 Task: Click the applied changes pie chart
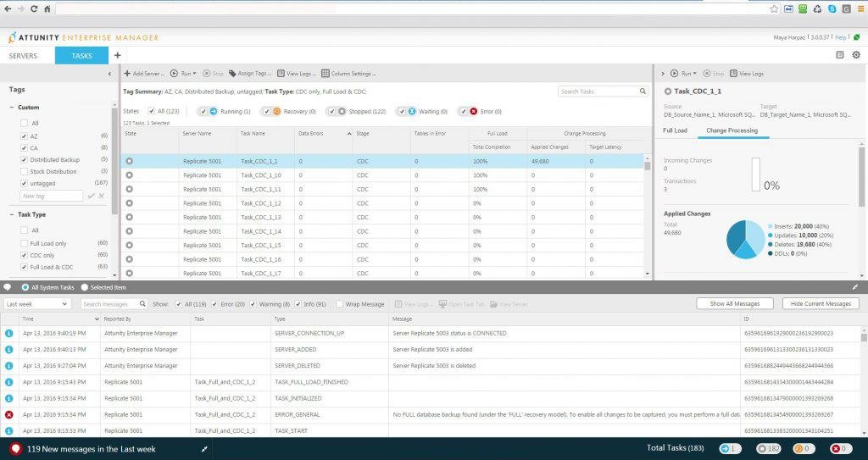[x=745, y=239]
